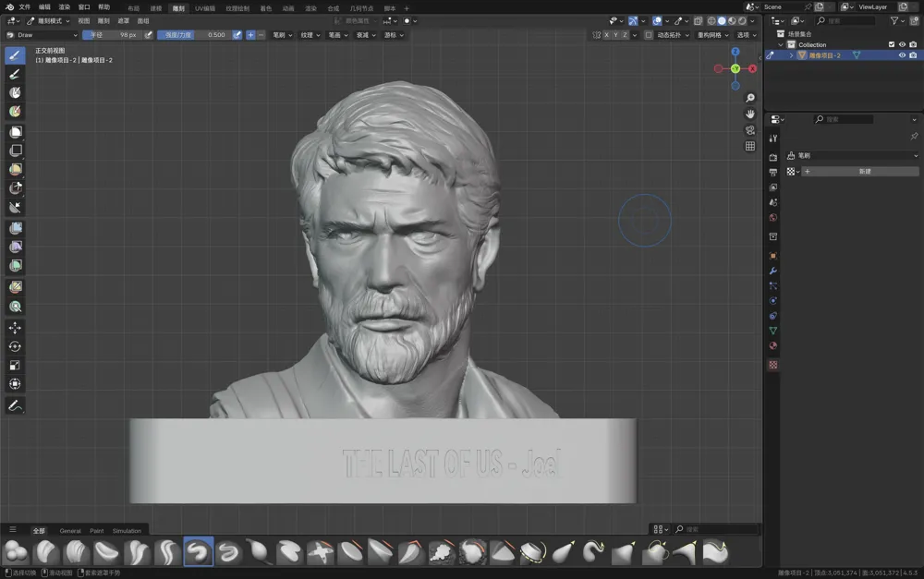924x579 pixels.
Task: Open the Material properties tab
Action: point(773,345)
